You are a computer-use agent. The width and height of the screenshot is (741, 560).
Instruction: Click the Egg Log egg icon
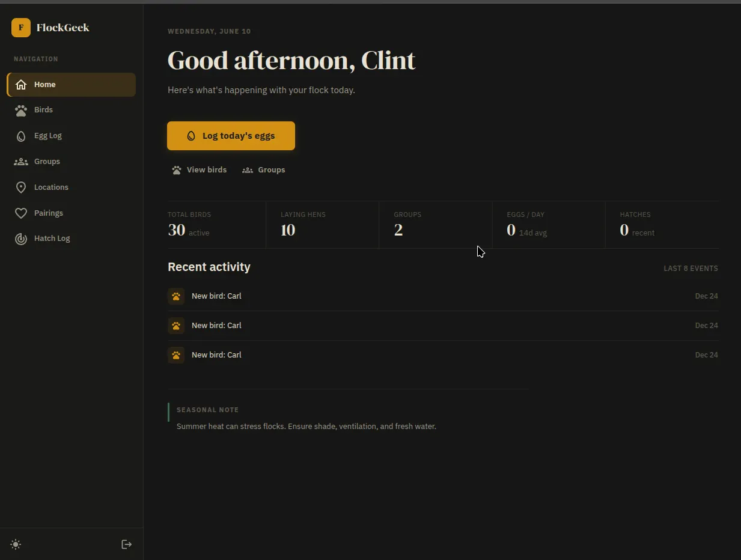tap(21, 136)
